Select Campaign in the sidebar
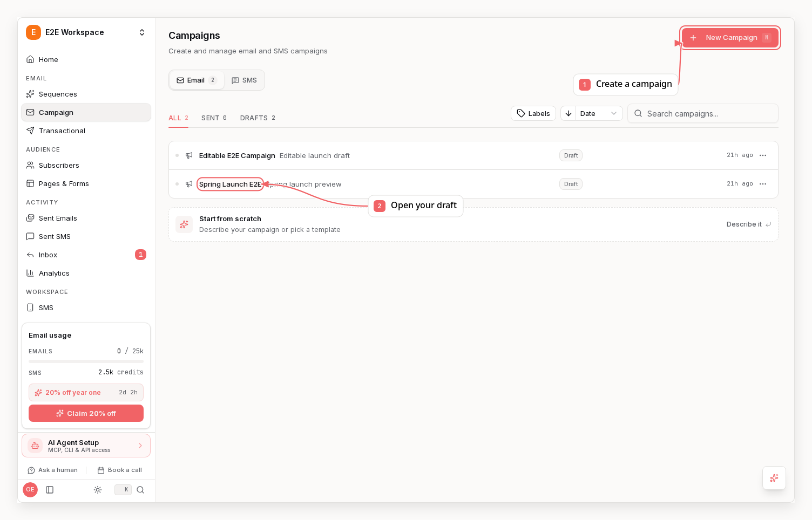The width and height of the screenshot is (812, 520). coord(86,112)
